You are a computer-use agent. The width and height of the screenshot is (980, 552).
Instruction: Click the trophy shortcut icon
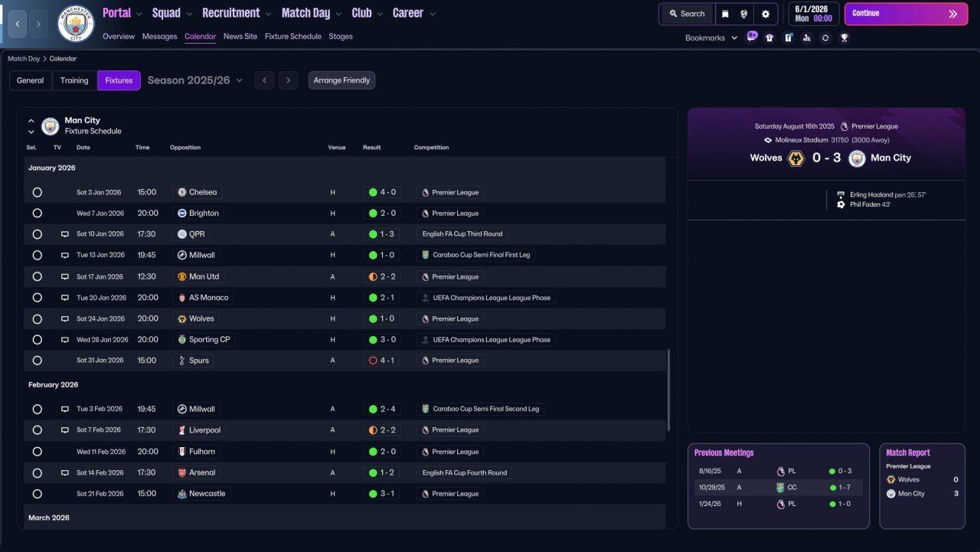pos(844,38)
